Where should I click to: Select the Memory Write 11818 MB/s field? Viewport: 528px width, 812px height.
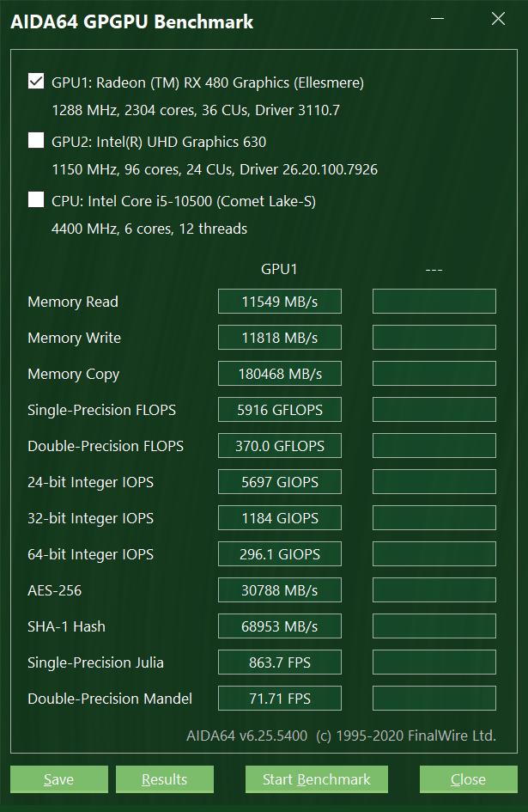(280, 338)
